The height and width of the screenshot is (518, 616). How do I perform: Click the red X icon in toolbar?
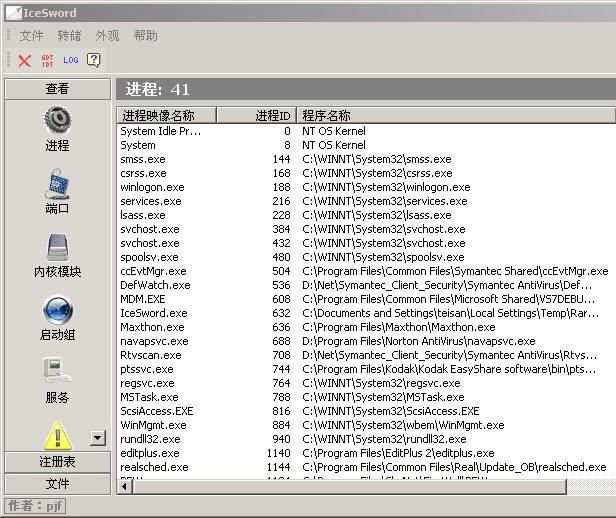pos(25,61)
